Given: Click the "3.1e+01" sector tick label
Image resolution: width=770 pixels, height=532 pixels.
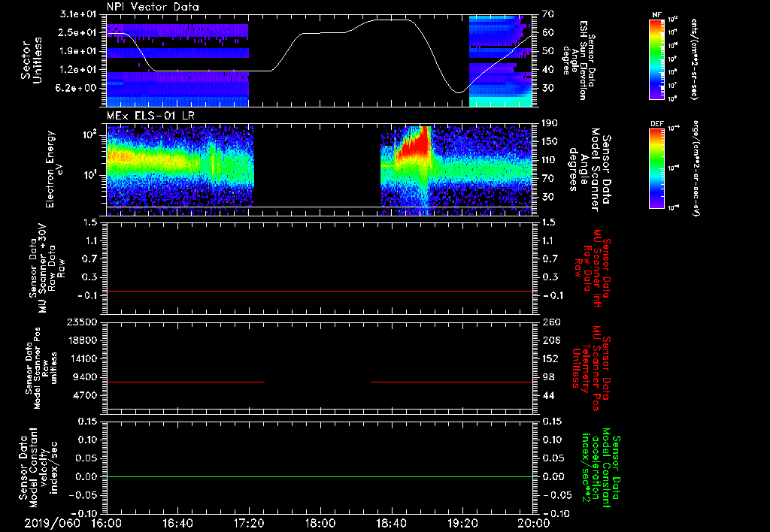Looking at the screenshot, I should click(x=78, y=14).
